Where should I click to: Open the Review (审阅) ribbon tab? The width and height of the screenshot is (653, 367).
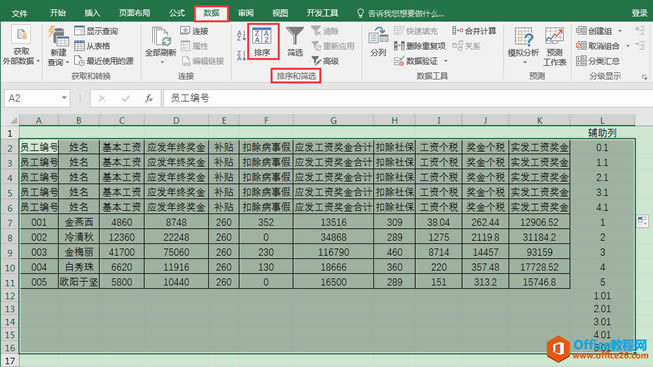pyautogui.click(x=246, y=13)
